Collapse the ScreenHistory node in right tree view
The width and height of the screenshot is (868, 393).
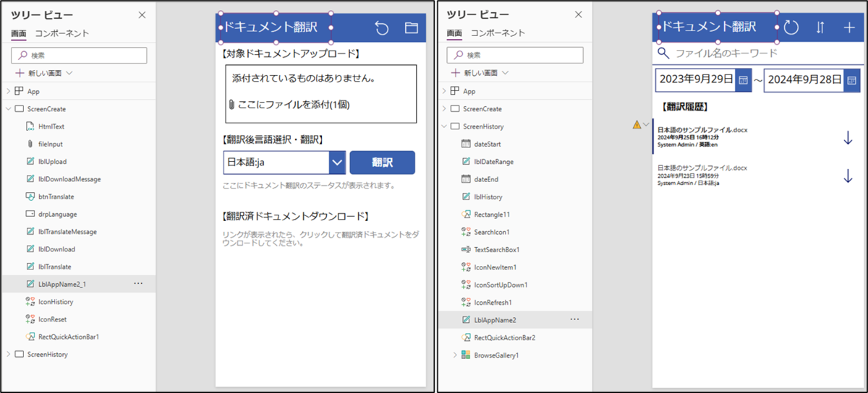[443, 126]
